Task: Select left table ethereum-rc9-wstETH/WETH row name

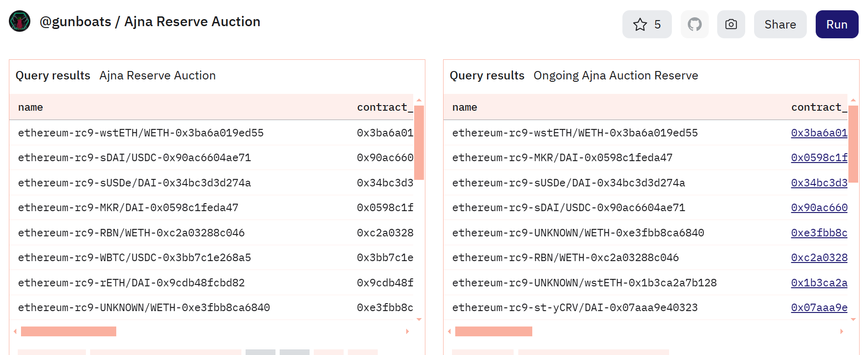Action: [x=141, y=133]
